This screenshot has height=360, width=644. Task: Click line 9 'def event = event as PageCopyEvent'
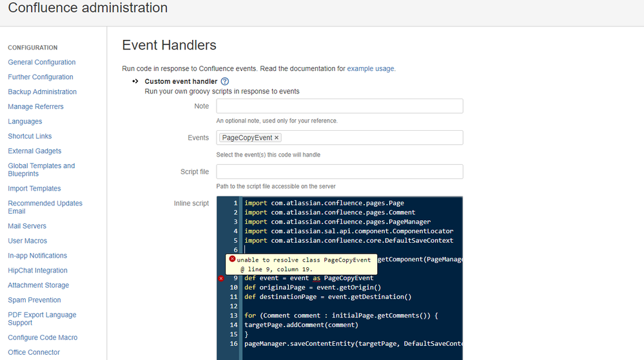click(x=309, y=278)
